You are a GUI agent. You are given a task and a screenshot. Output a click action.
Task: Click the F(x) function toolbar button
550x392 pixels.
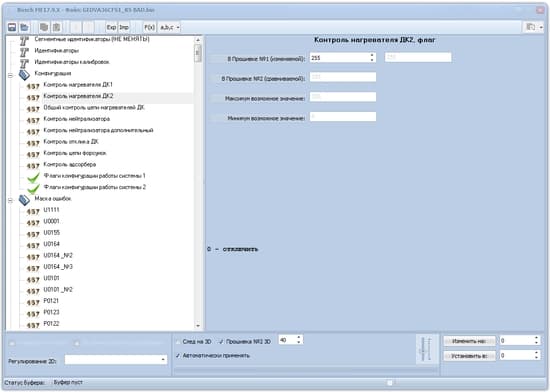tap(149, 27)
